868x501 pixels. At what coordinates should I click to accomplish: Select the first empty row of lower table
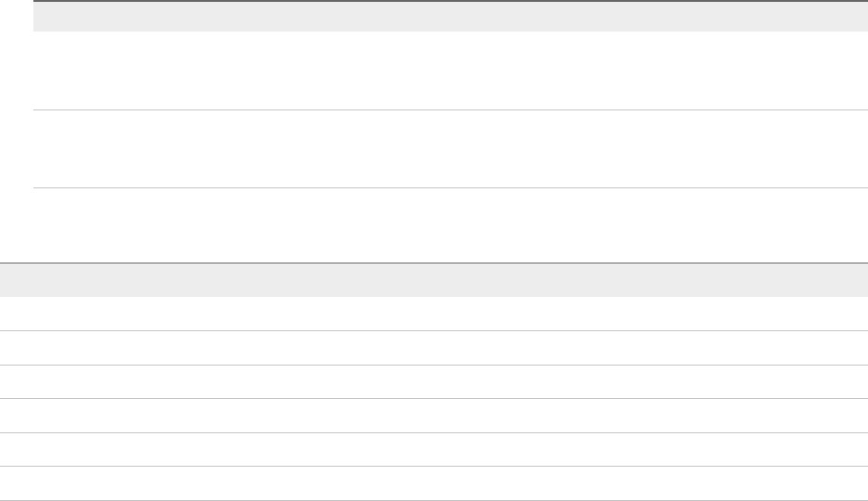tap(434, 314)
